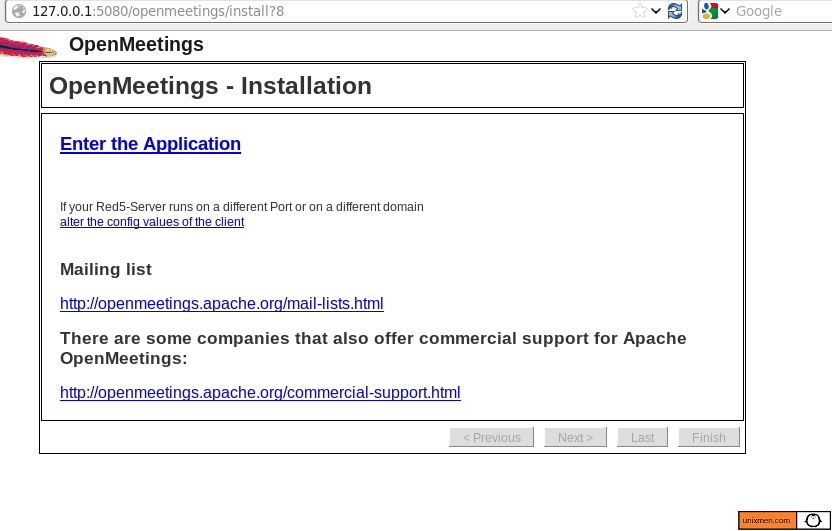
Task: Reload the page with the refresh icon
Action: coord(675,11)
